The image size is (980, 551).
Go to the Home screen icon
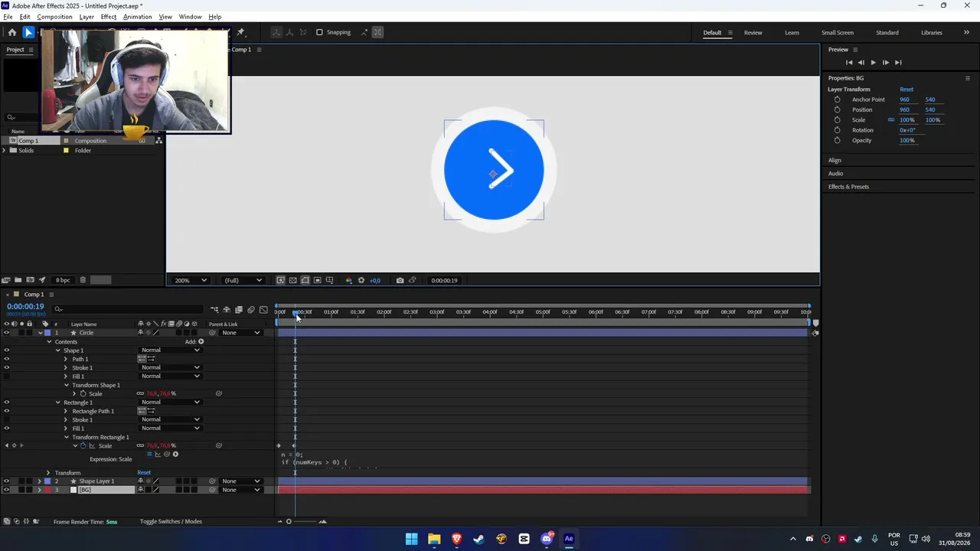11,32
